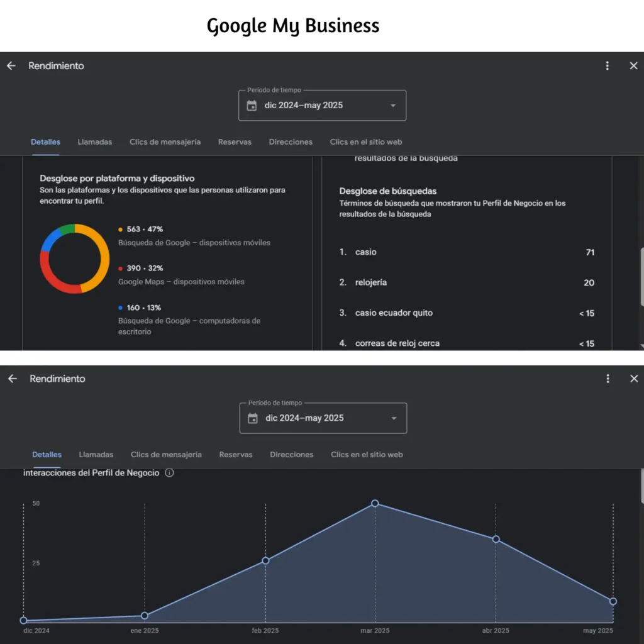This screenshot has height=644, width=644.
Task: Click the back arrow in the donut chart panel
Action: [x=11, y=65]
